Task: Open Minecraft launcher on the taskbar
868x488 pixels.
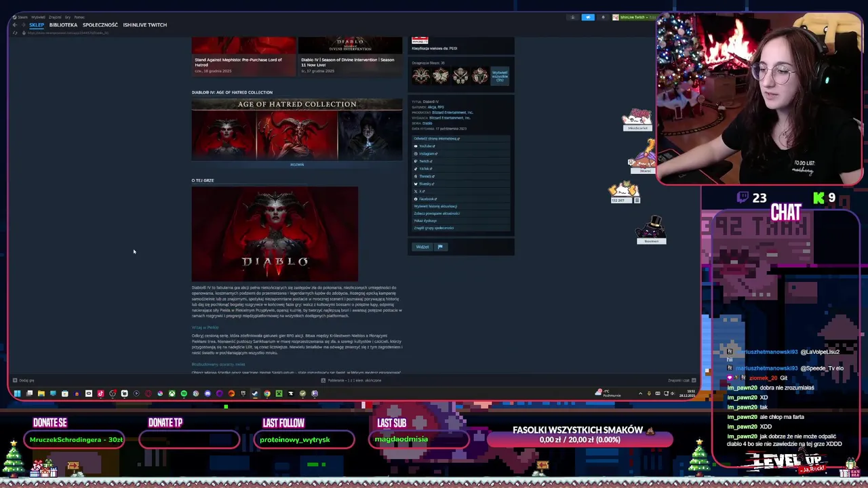Action: (279, 393)
